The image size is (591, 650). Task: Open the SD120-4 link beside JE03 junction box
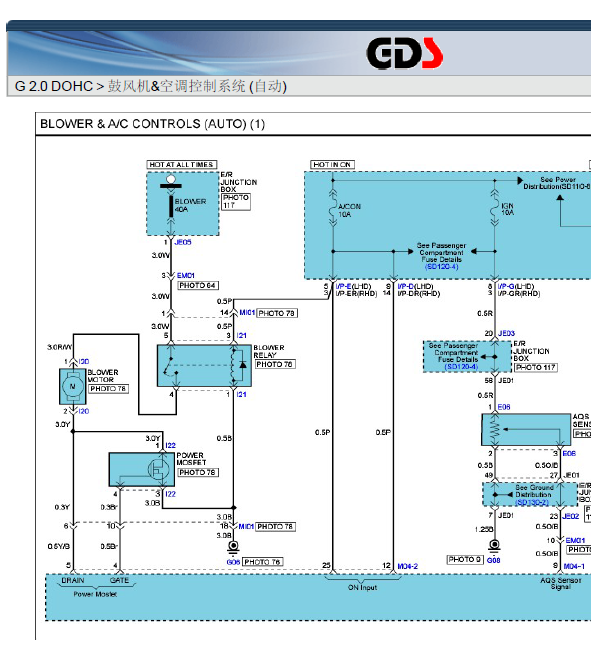click(x=461, y=367)
